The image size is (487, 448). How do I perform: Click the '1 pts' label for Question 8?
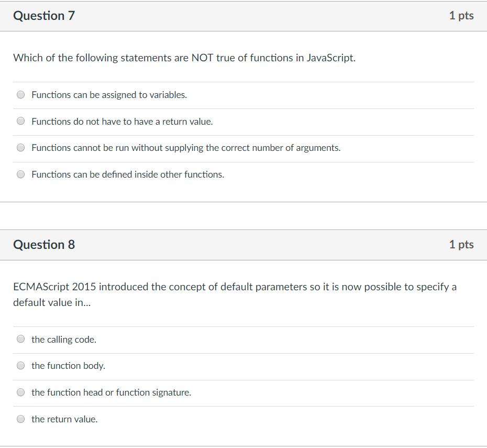[x=461, y=245]
